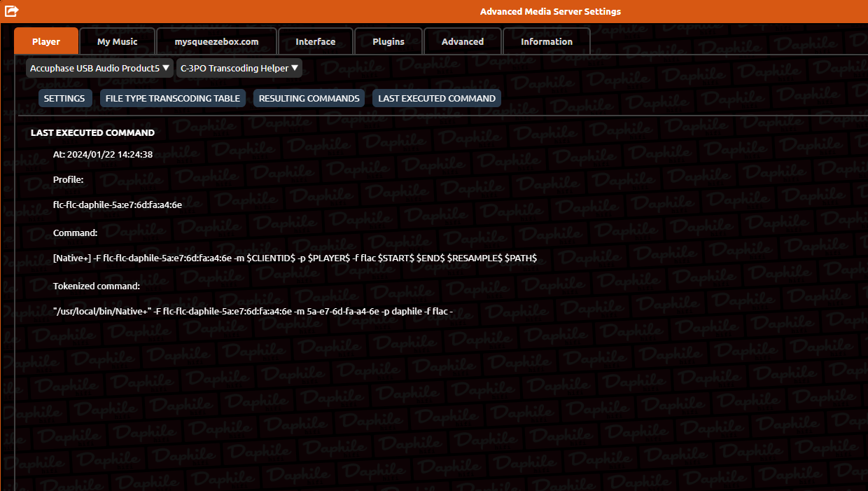The image size is (868, 491).
Task: Click the 2024/01/22 14:24:38 timestamp line
Action: 103,154
